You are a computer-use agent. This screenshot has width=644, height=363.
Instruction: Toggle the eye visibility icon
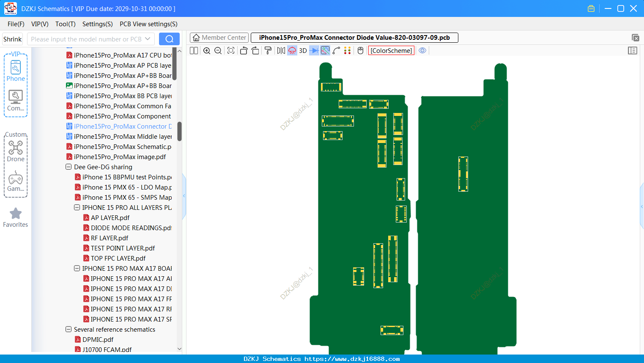tap(422, 51)
